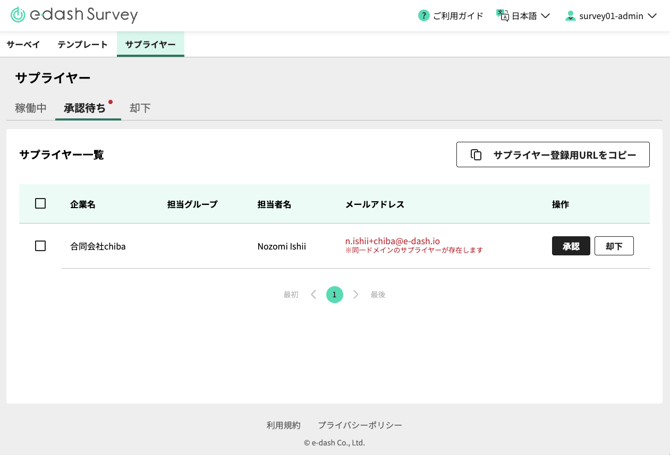
Task: Toggle the select-all checkbox in table header
Action: click(40, 204)
